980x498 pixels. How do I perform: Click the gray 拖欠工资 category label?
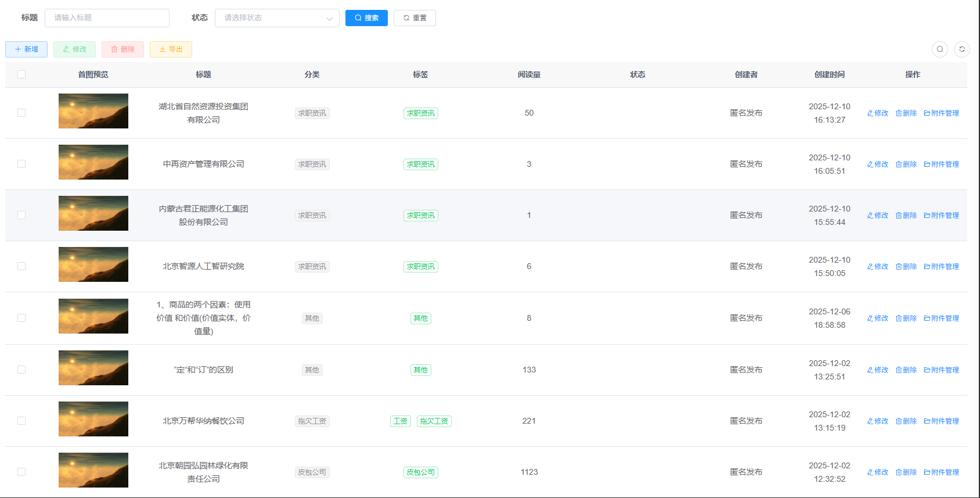coord(312,421)
